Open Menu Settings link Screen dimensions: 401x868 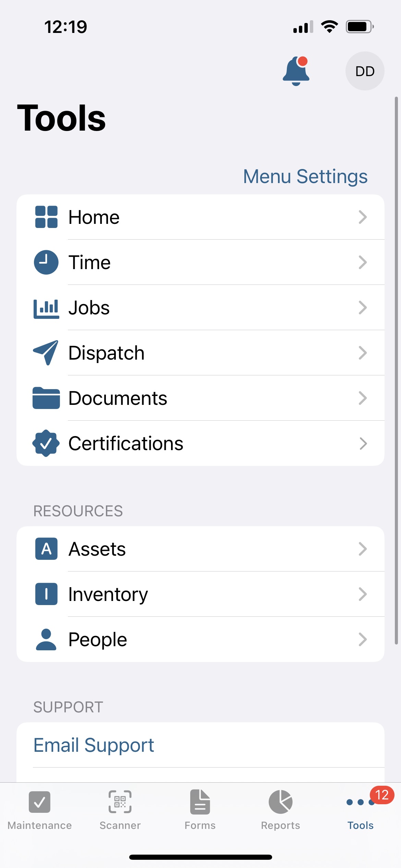[x=305, y=177]
